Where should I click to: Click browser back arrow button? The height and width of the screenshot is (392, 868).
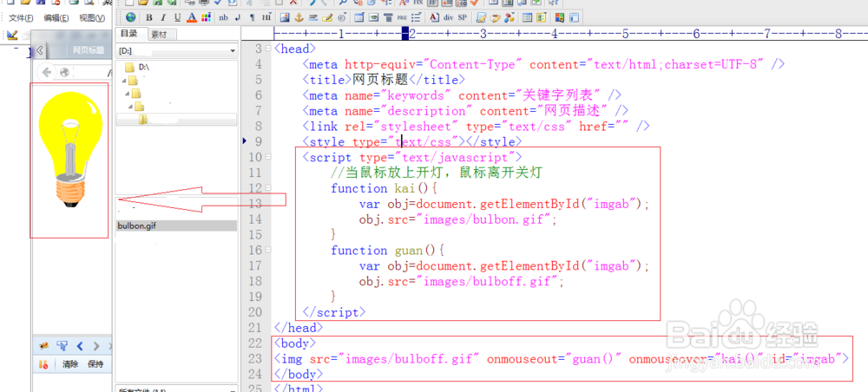point(47,72)
